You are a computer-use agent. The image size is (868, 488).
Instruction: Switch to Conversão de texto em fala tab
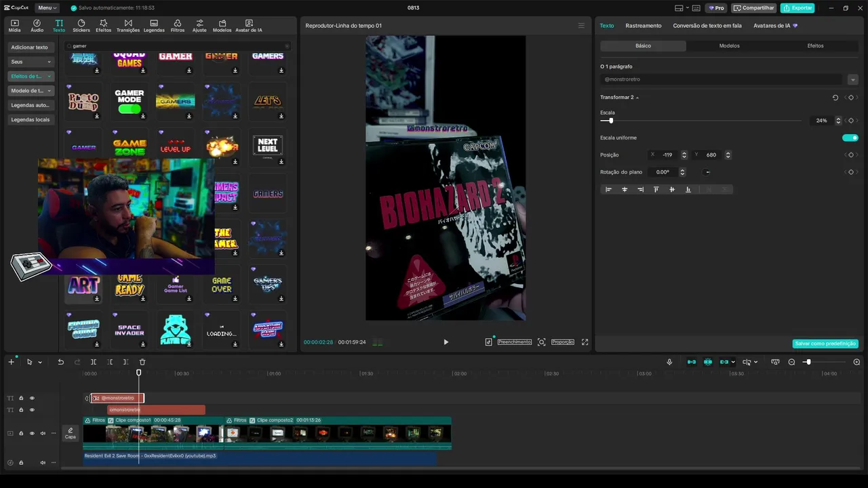point(707,26)
